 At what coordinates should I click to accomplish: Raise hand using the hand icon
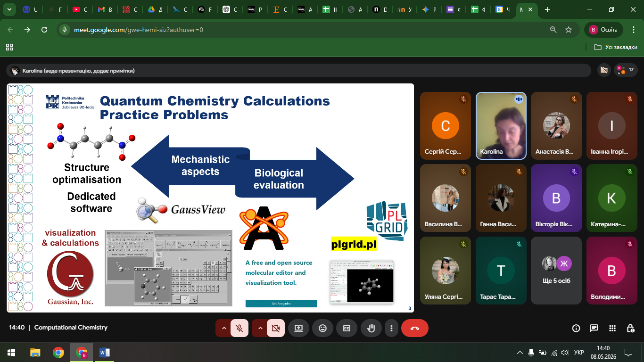point(371,328)
